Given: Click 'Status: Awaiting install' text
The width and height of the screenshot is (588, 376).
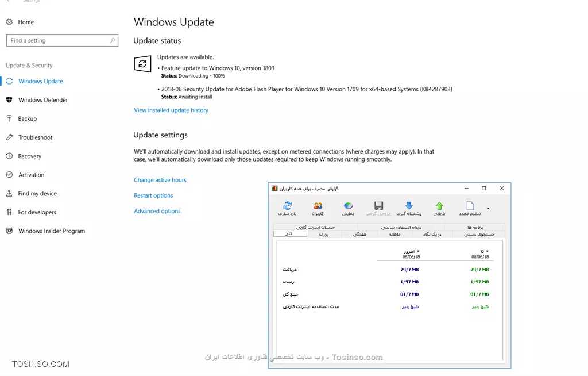Looking at the screenshot, I should (187, 97).
